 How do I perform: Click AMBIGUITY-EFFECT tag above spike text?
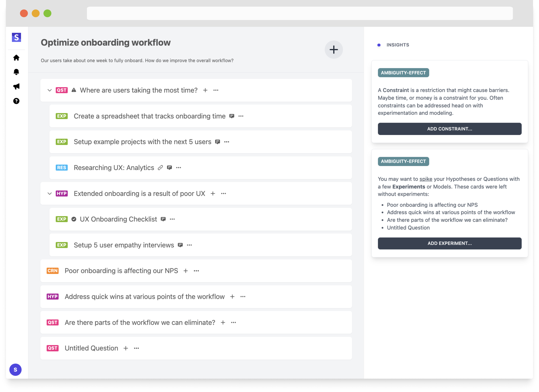click(x=403, y=161)
